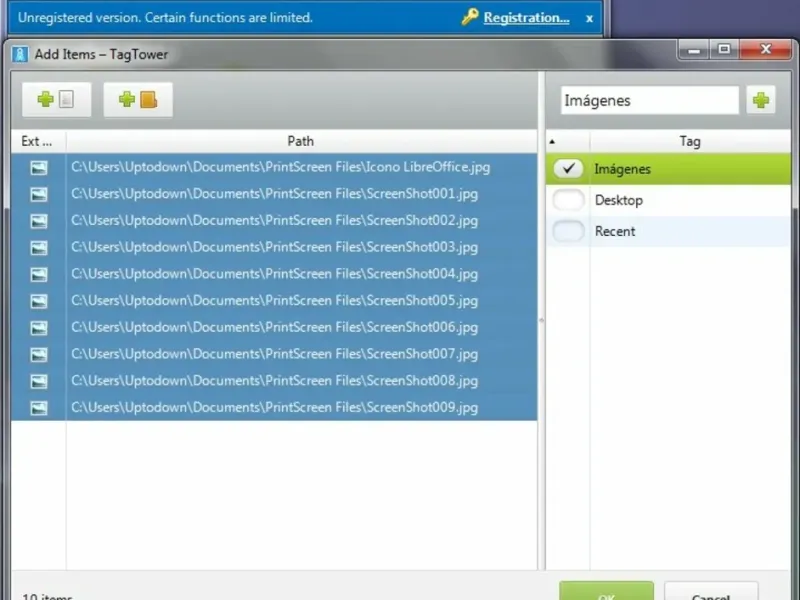Click image icon of ScreenShot002.jpg row
Screen dimensions: 800x600
point(39,221)
